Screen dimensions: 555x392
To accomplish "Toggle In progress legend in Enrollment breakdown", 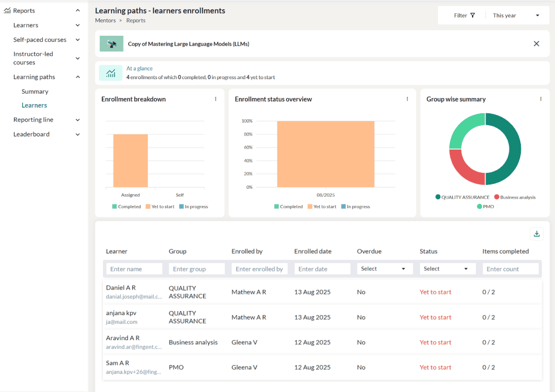I will click(193, 207).
